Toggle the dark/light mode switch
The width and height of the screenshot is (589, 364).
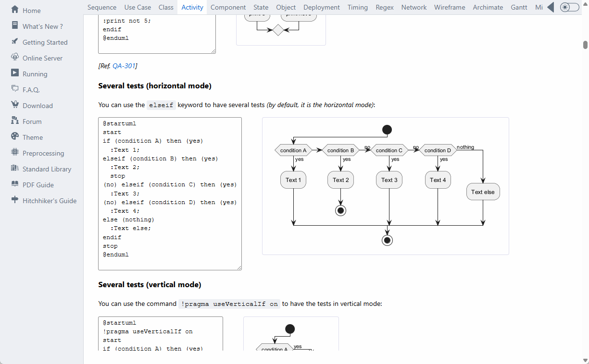coord(570,7)
